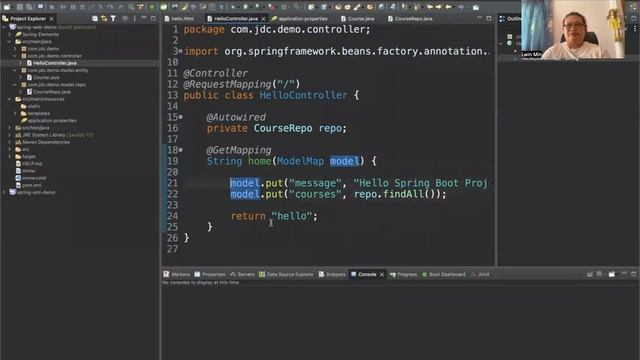Maximize the Project Explorer panel
Viewport: 640px width, 360px height.
click(x=153, y=18)
